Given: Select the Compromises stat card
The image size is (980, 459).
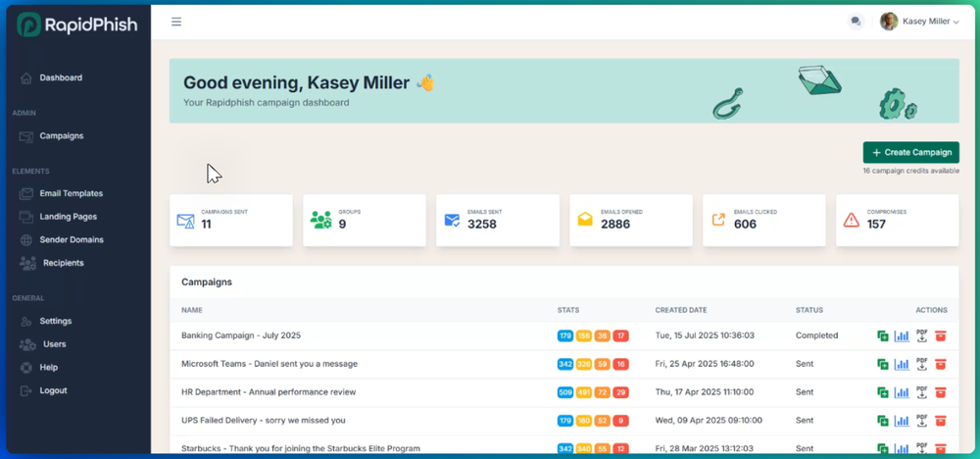Looking at the screenshot, I should [897, 220].
